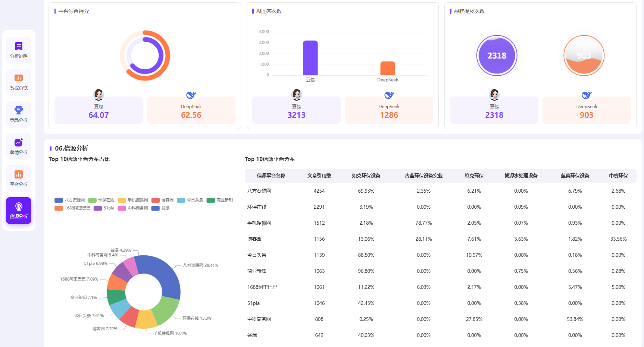
Task: Click 豆包 avatar in 品牌提及次数 card
Action: coord(494,95)
